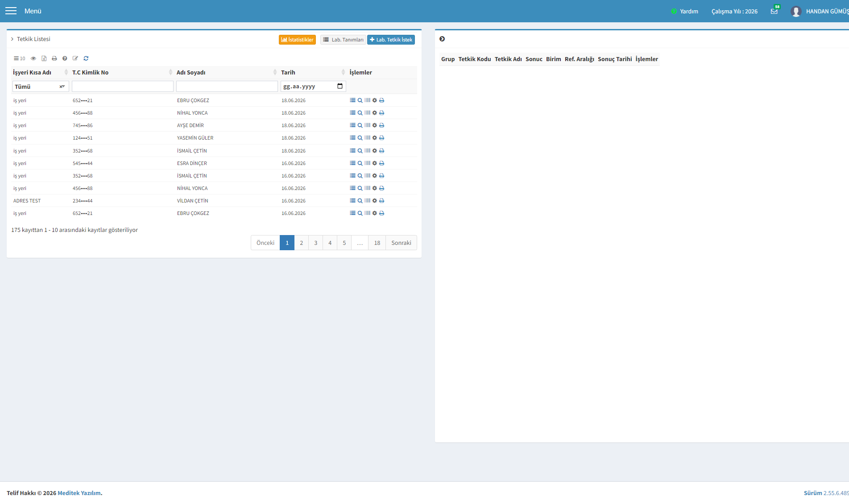Open list icon in VİLDAN ÇETİN row
Viewport: 849px width, 504px height.
coord(352,201)
